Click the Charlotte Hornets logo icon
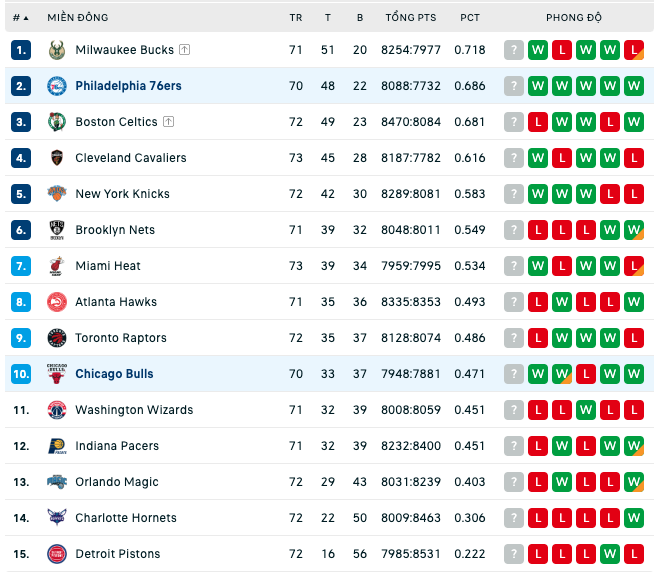 [x=57, y=518]
